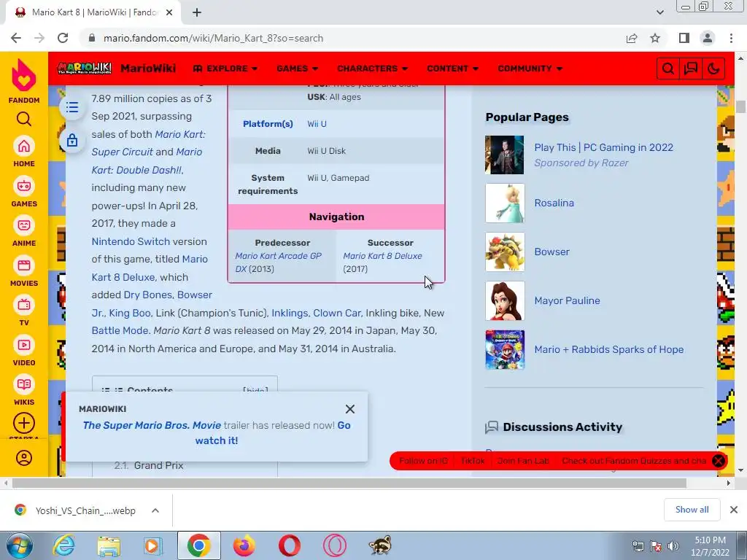747x560 pixels.
Task: Expand the CONTENT dropdown menu
Action: point(452,69)
